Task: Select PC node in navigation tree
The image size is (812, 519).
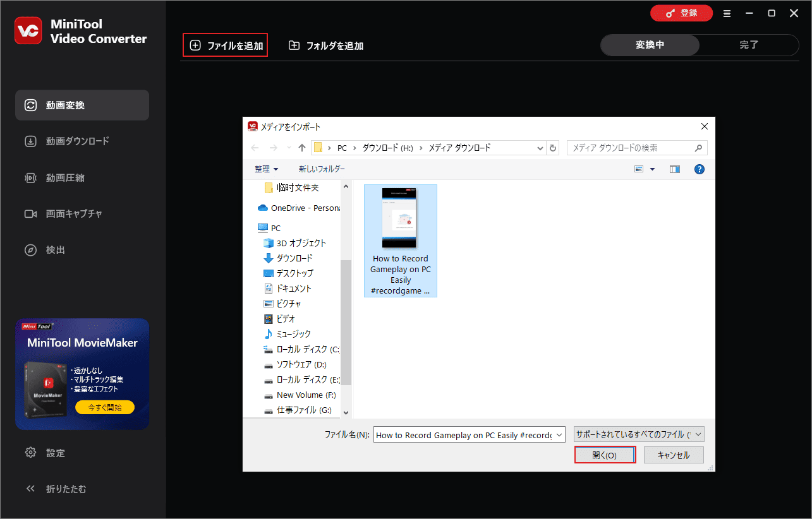Action: point(269,228)
